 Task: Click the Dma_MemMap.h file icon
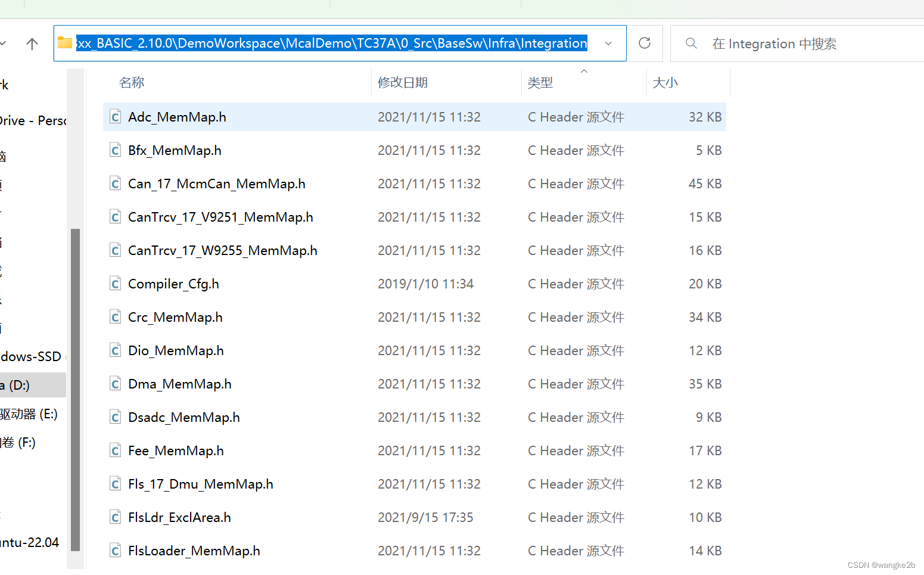click(116, 384)
